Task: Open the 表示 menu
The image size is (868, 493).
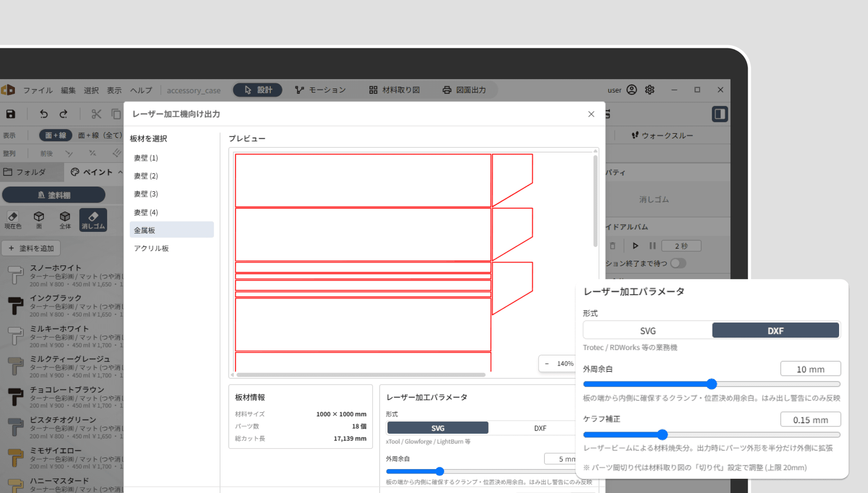Action: 114,90
